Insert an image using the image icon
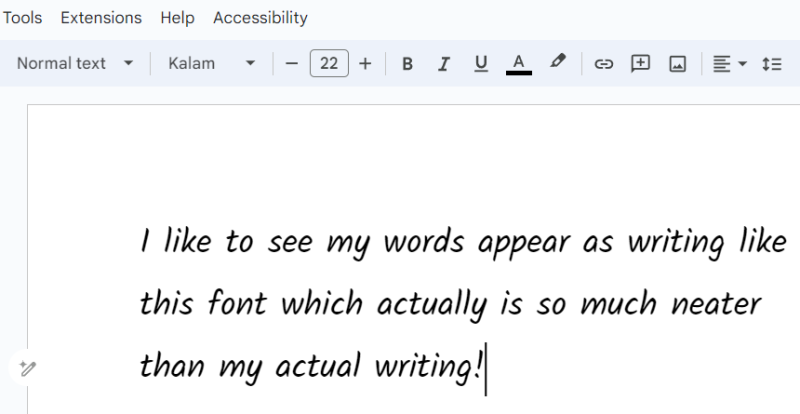 [678, 64]
